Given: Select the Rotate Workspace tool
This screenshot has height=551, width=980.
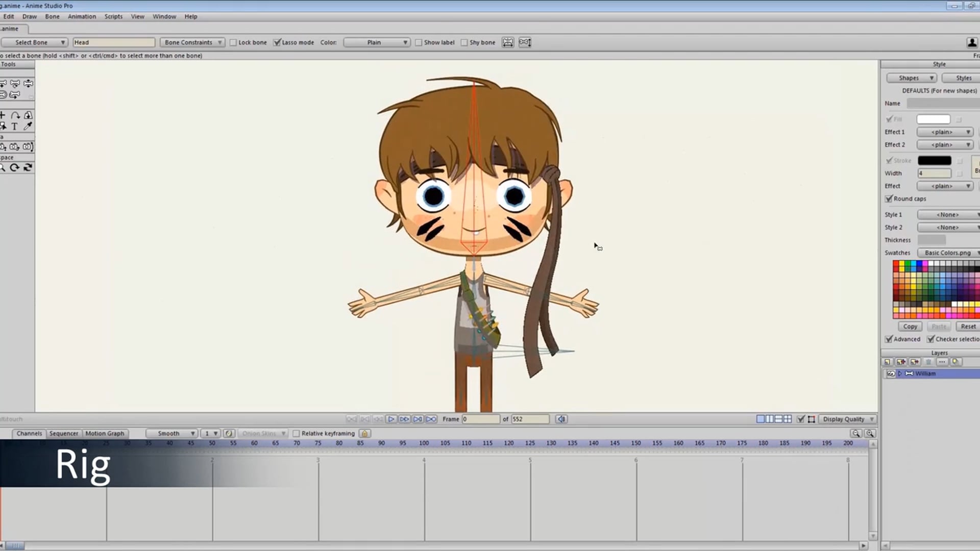Looking at the screenshot, I should [15, 167].
